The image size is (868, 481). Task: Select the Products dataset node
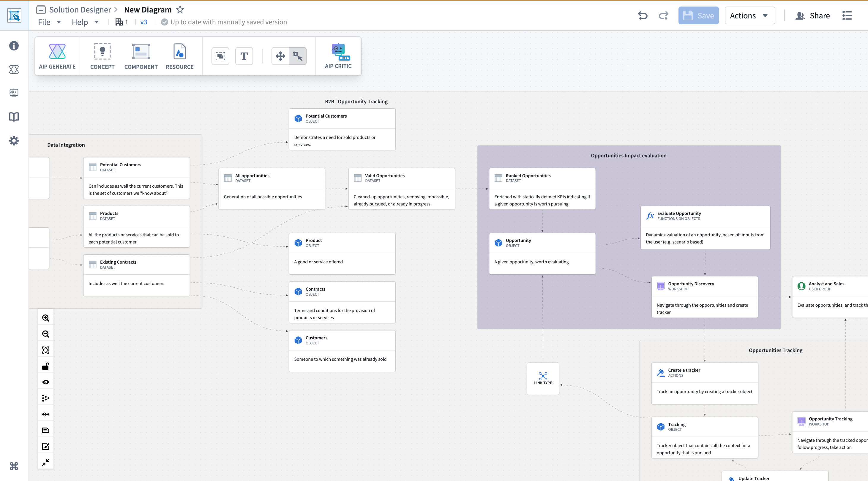click(136, 227)
